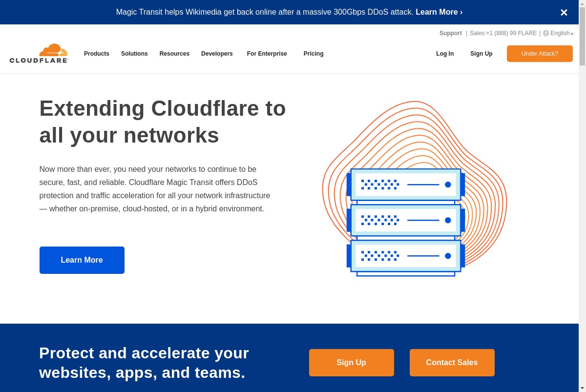Open the Resources menu
Screen dimensions: 586x392
click(x=174, y=54)
